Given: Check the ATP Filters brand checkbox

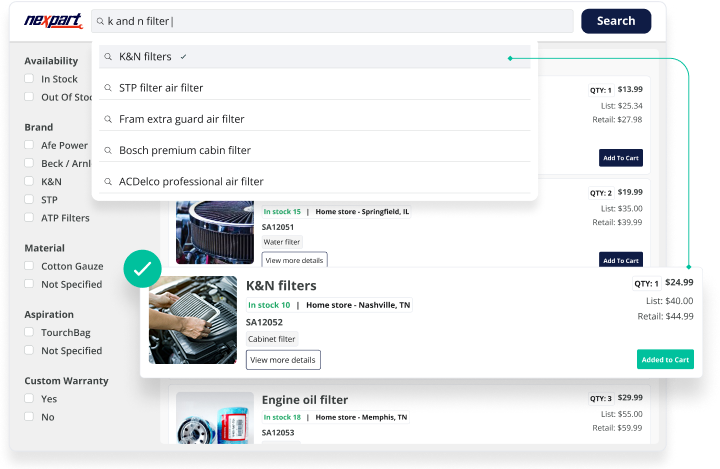Looking at the screenshot, I should pos(29,217).
